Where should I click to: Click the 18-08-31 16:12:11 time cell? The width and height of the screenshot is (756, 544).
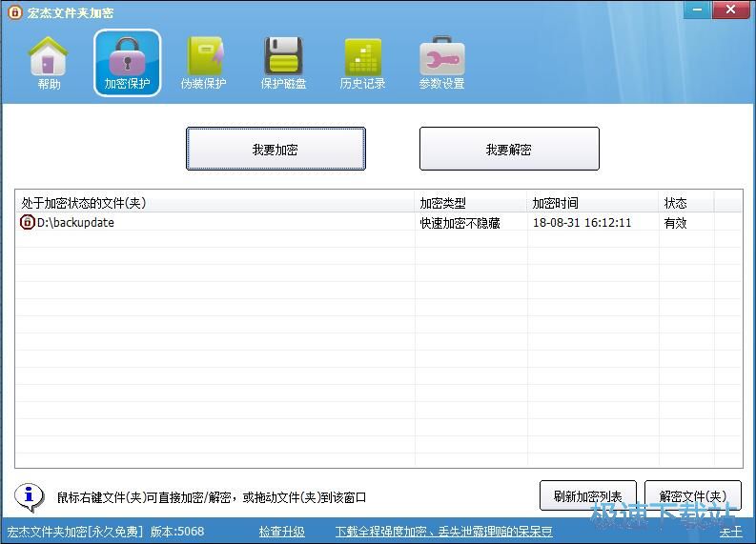pos(582,223)
